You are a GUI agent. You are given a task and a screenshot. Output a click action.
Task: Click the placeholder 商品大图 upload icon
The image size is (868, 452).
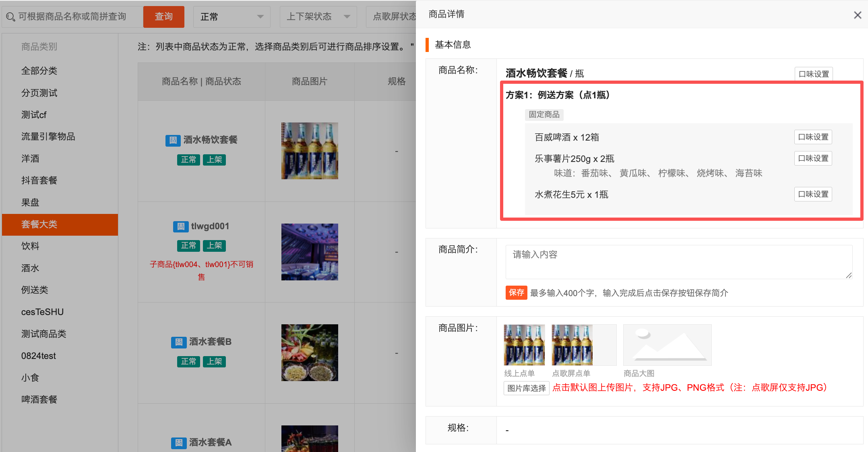click(x=667, y=345)
